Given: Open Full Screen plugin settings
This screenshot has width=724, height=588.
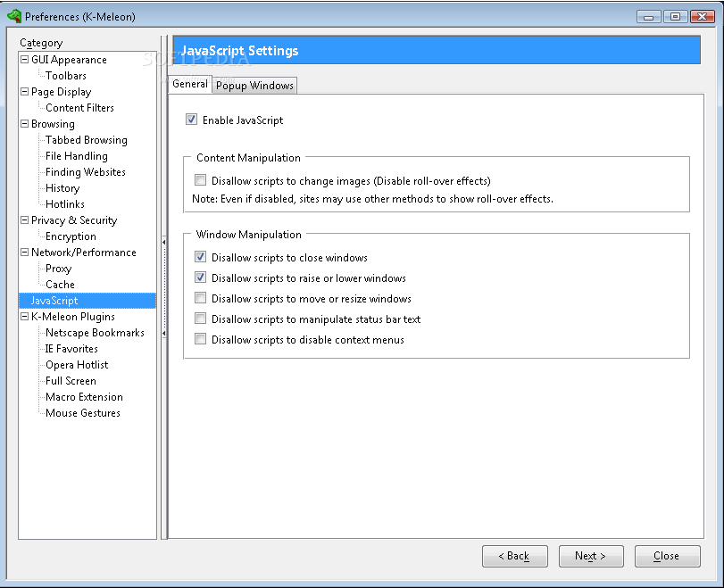Looking at the screenshot, I should (71, 381).
